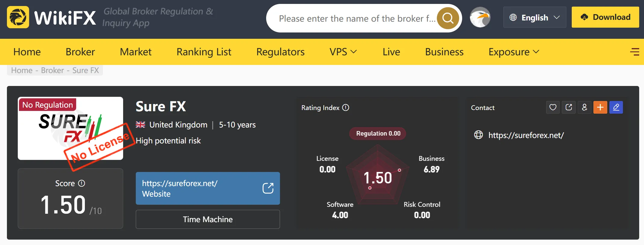644x245 pixels.
Task: Open the eagle avatar profile icon
Action: tap(480, 17)
